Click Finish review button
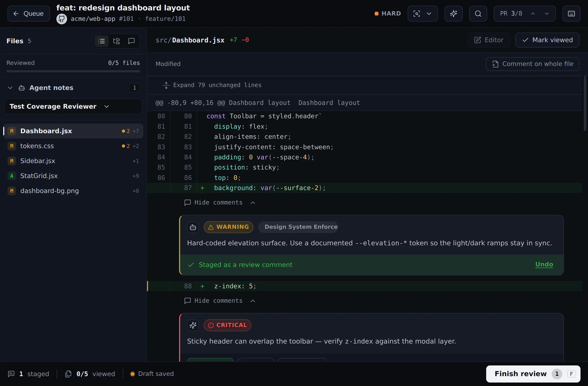 click(533, 374)
